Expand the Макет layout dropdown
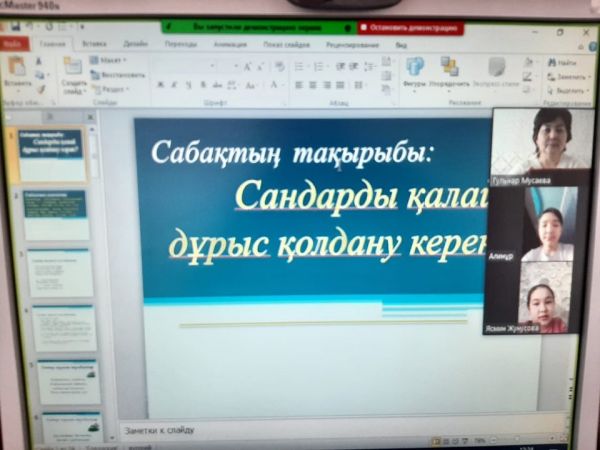The image size is (600, 450). pyautogui.click(x=110, y=61)
